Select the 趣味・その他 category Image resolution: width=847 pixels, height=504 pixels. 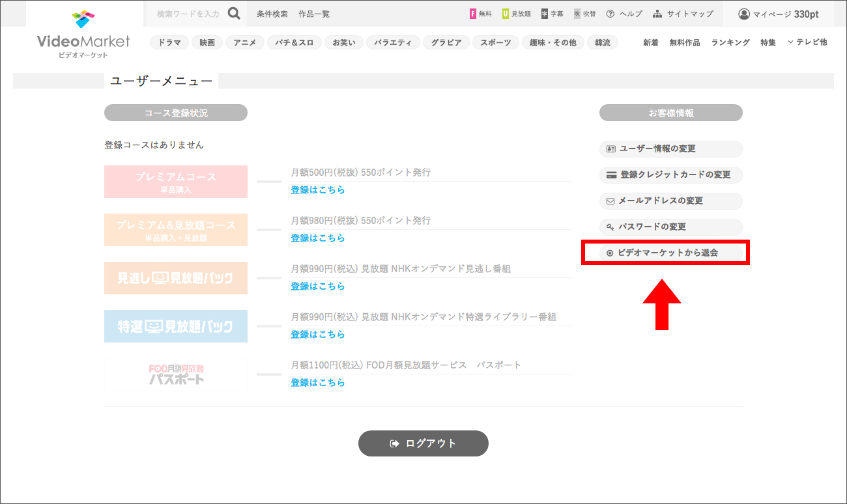(553, 42)
